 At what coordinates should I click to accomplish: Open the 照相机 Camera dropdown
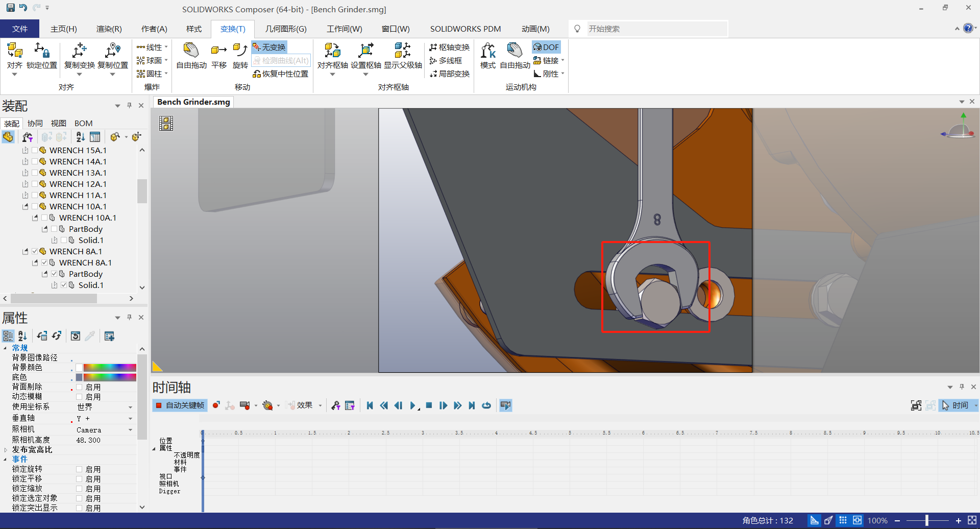tap(130, 430)
